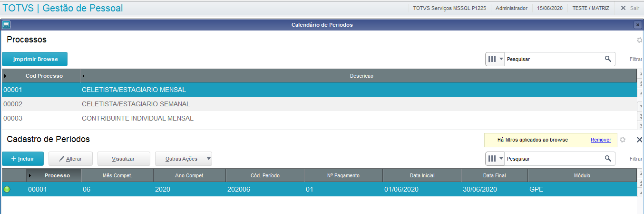Click process code 00001 in Processos grid
This screenshot has width=644, height=214.
click(13, 90)
